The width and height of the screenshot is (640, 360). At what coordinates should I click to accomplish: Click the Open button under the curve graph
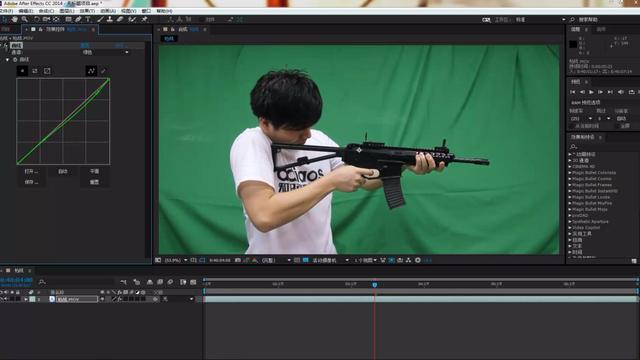click(x=31, y=171)
